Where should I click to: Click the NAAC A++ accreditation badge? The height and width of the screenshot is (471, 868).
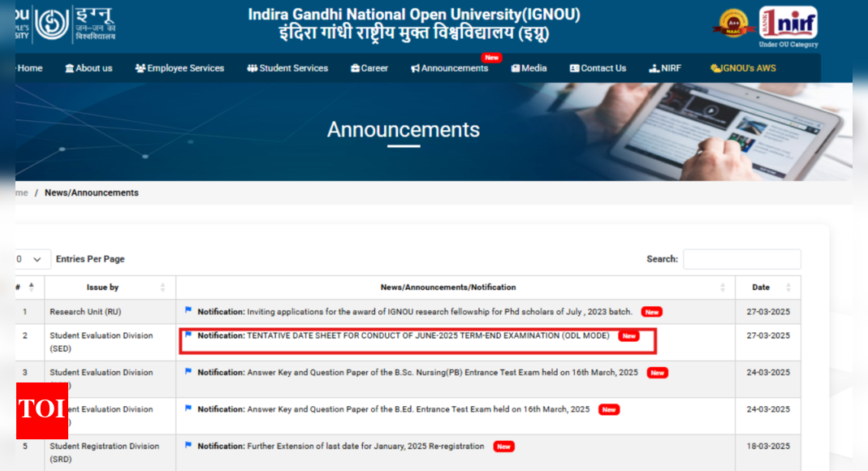pos(733,24)
